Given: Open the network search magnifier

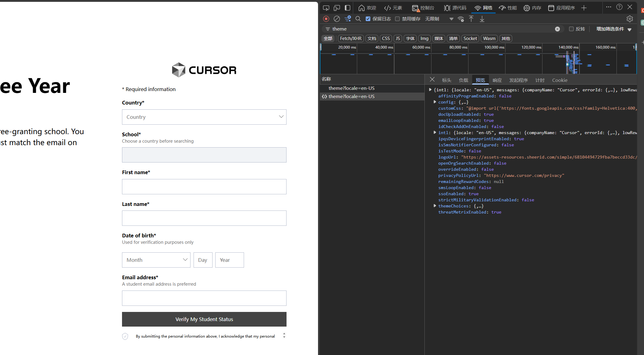Looking at the screenshot, I should coord(358,19).
